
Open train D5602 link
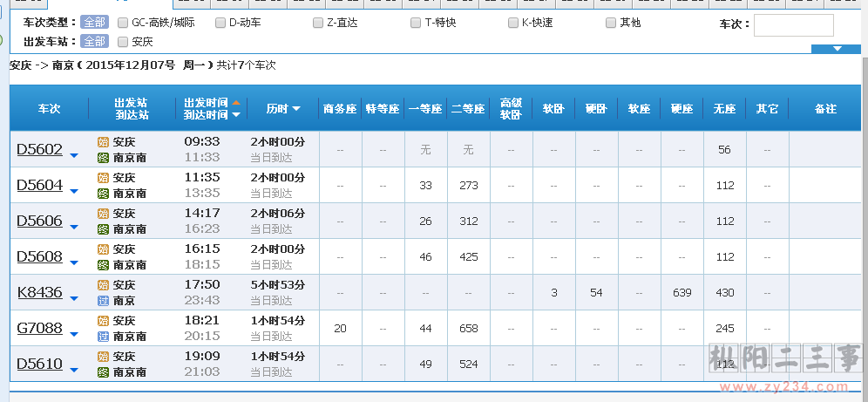pos(40,149)
